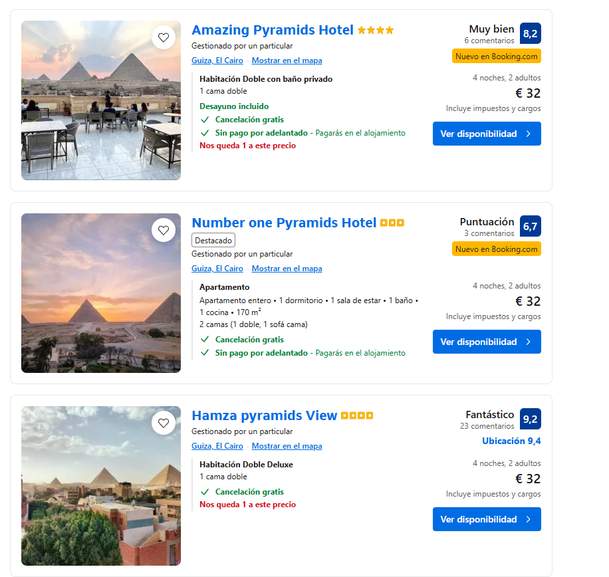Open Amazing Pyramids Hotel title link
609x577 pixels.
(x=272, y=30)
